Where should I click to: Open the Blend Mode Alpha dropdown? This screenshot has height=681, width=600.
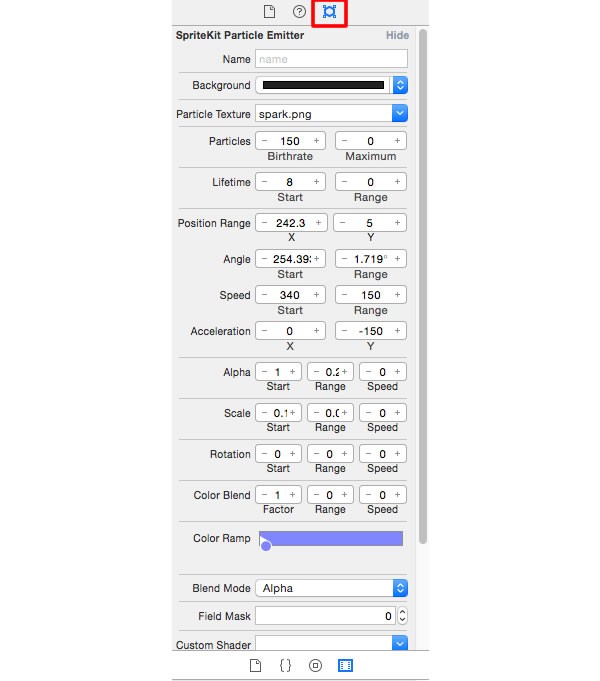331,588
